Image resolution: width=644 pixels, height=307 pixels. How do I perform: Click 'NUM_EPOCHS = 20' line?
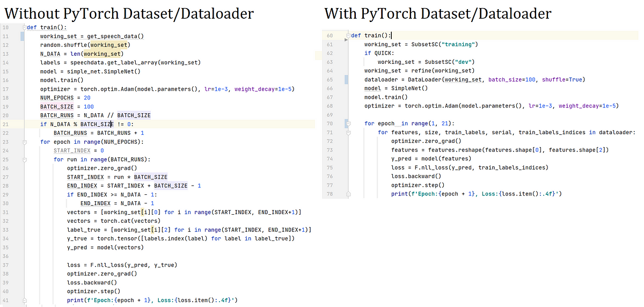coord(65,98)
